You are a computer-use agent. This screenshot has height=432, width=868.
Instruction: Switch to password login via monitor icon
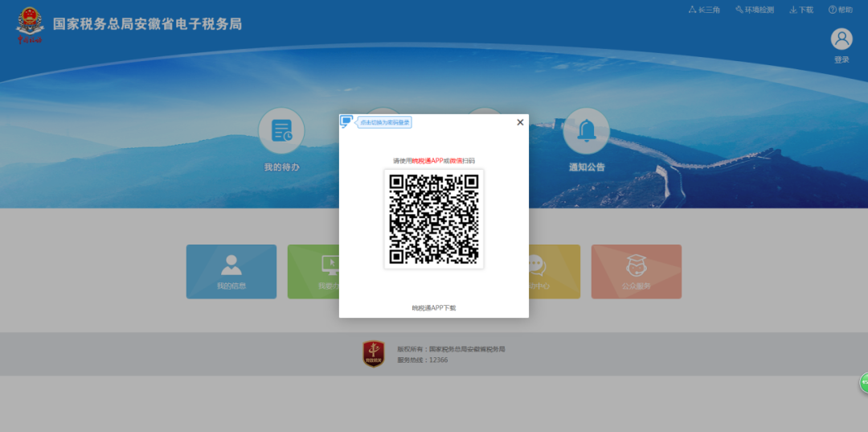[346, 121]
